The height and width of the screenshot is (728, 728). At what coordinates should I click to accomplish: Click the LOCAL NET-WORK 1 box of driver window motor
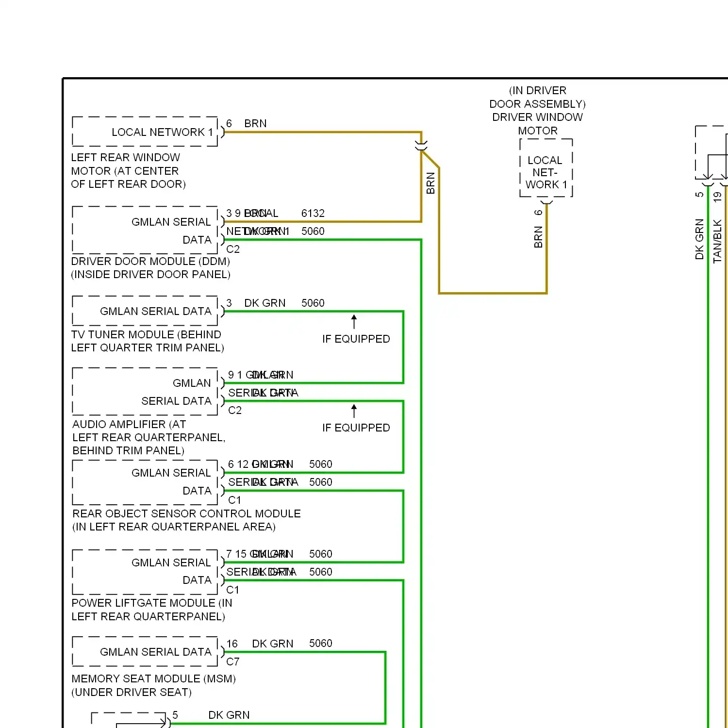546,168
